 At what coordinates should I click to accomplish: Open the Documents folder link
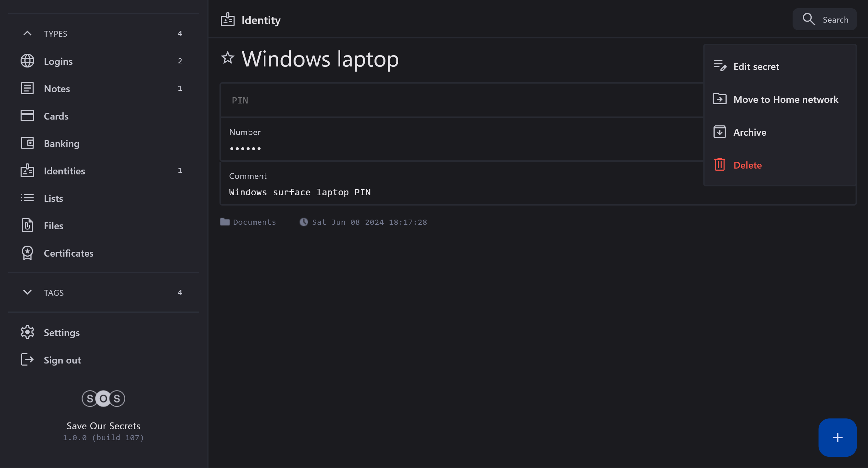[254, 222]
